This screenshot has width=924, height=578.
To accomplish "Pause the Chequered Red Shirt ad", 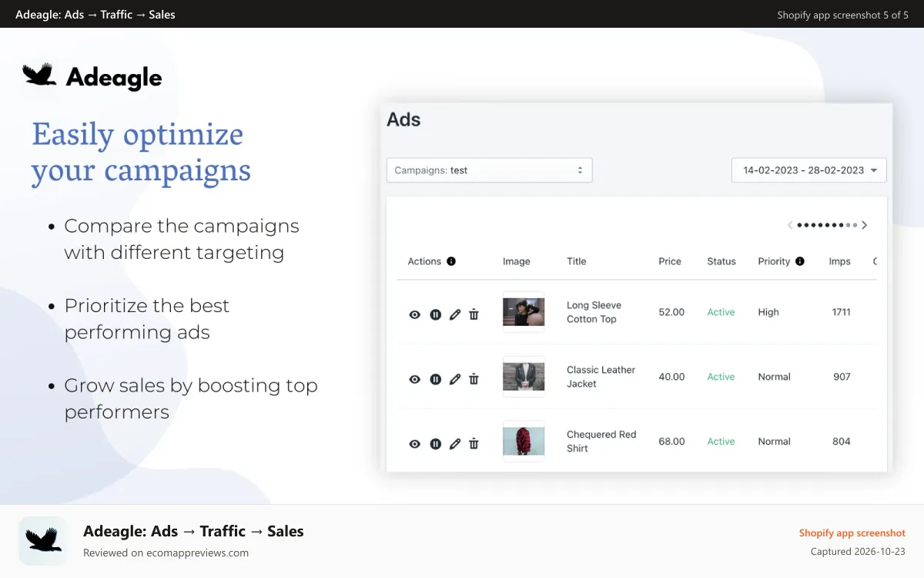I will click(435, 444).
